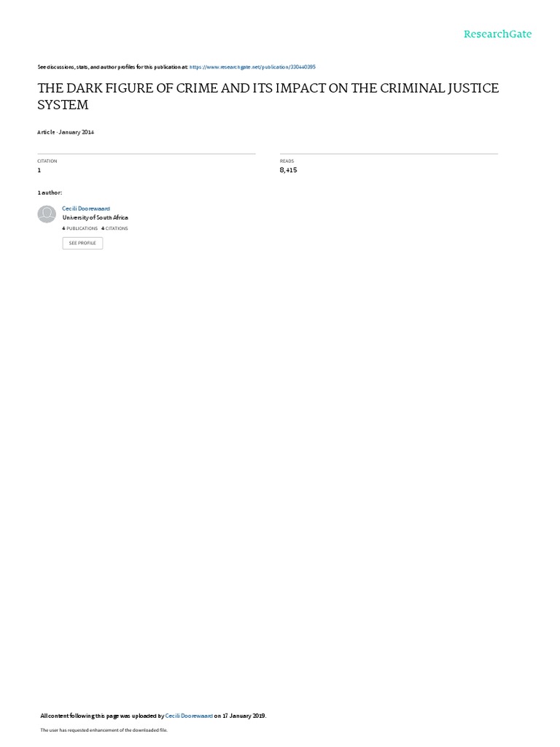Click the READS count 8,415

[288, 170]
